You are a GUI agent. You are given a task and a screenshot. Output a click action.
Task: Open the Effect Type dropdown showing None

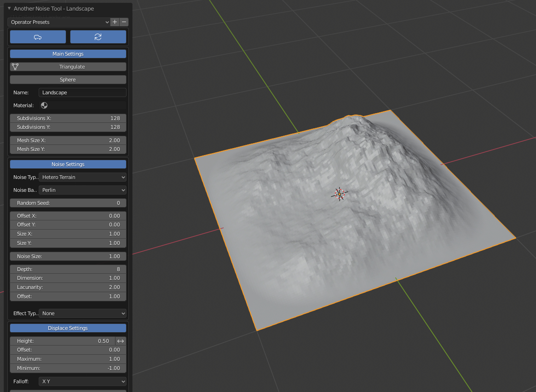pos(82,313)
